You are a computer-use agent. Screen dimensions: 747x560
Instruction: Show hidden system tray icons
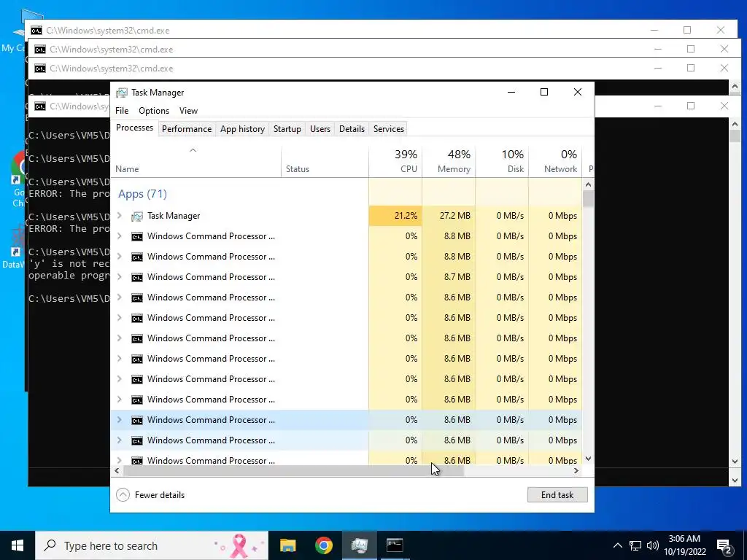click(617, 545)
